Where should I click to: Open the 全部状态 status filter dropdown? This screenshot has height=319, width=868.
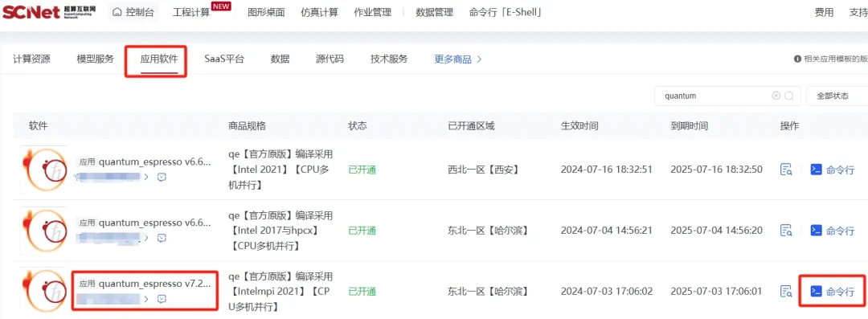(x=837, y=96)
